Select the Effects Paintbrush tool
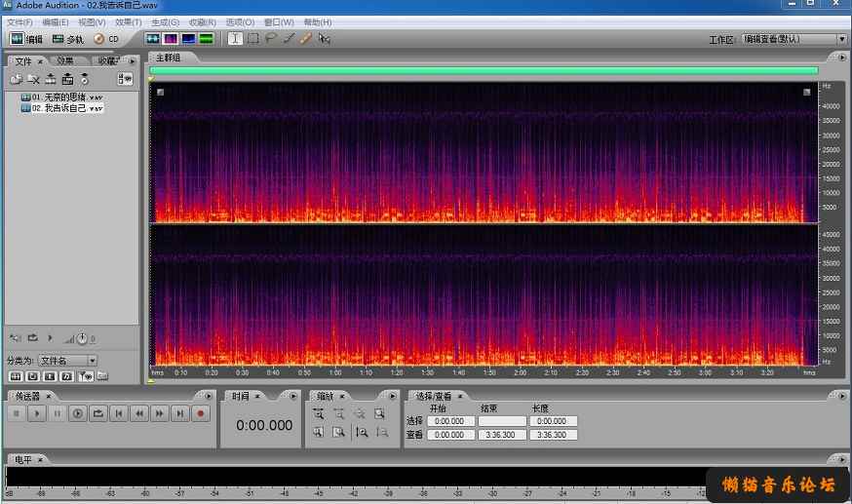The width and height of the screenshot is (852, 504). [x=289, y=39]
